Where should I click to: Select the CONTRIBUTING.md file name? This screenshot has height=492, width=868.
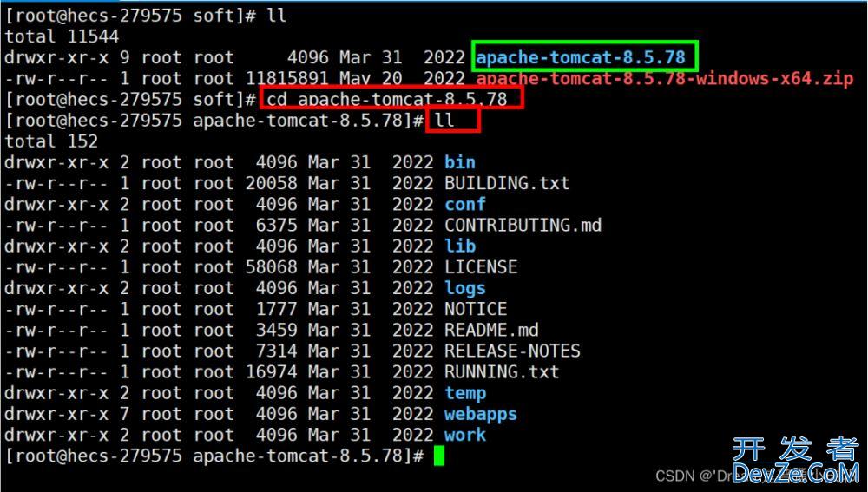(x=523, y=226)
